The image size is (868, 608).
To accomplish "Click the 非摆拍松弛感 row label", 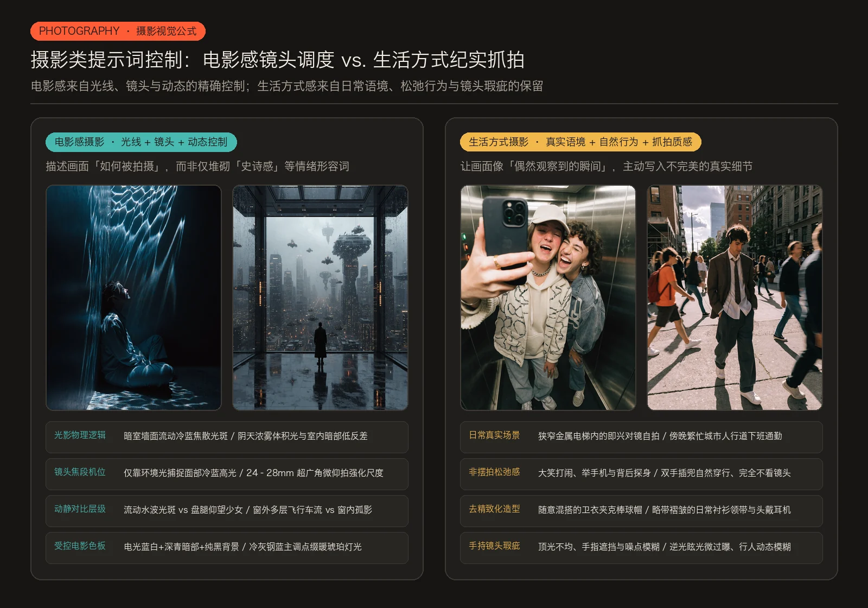I will click(x=494, y=472).
